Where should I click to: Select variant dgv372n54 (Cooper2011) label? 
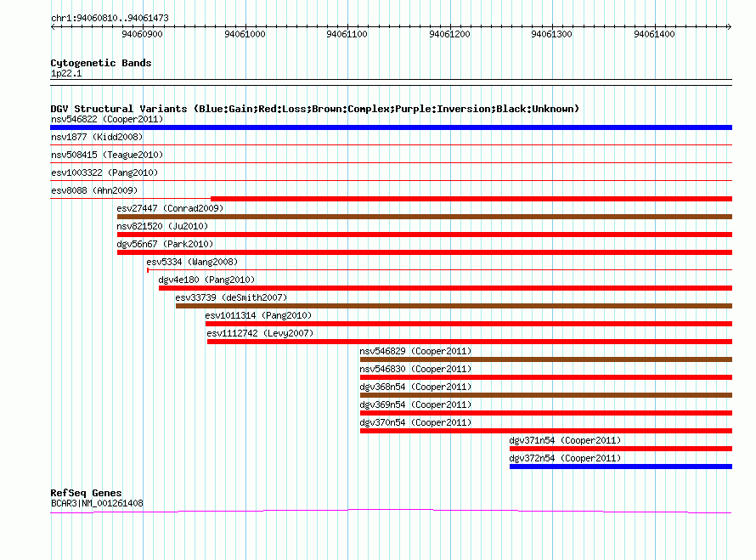565,458
